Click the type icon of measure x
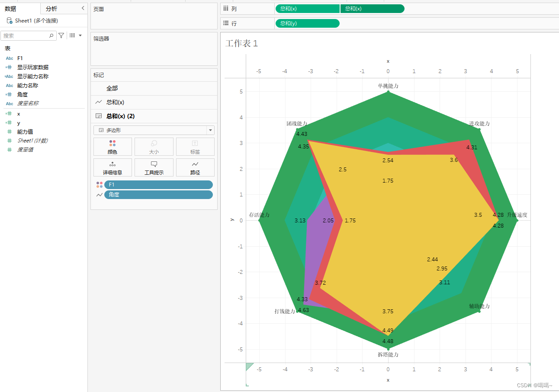Viewport: 559px width, 392px height. coord(10,114)
